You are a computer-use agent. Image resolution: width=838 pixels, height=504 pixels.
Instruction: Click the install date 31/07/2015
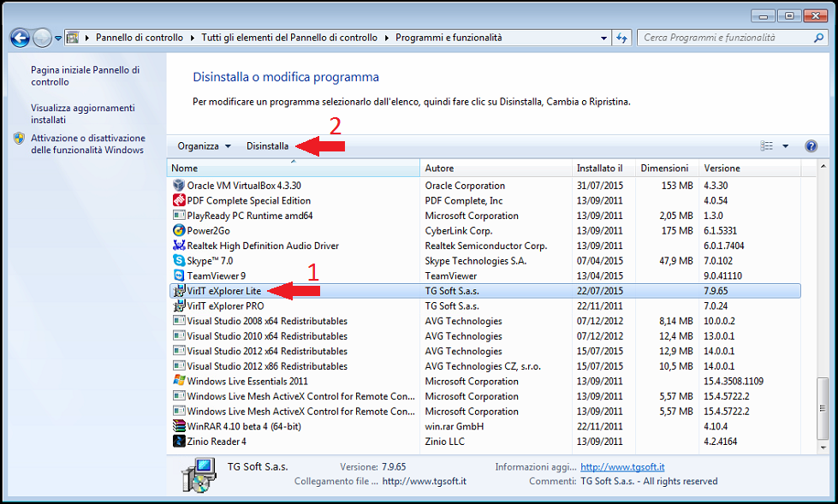pos(600,186)
